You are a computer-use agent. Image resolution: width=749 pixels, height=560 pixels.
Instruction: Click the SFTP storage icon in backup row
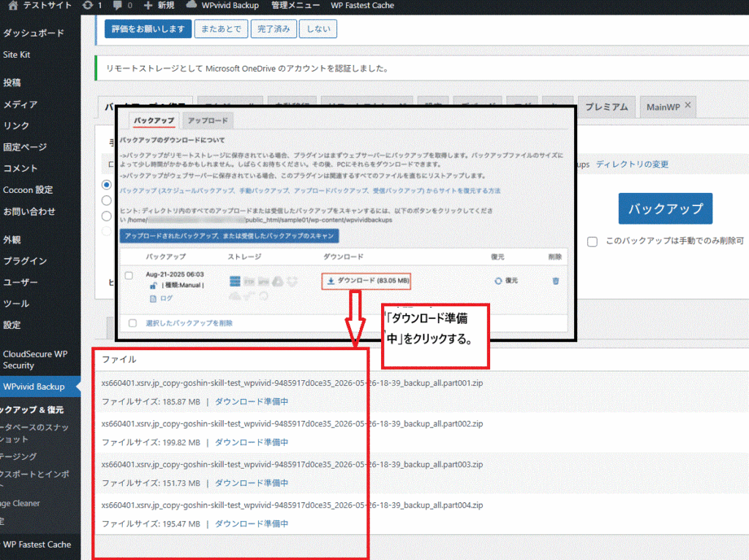(x=263, y=281)
